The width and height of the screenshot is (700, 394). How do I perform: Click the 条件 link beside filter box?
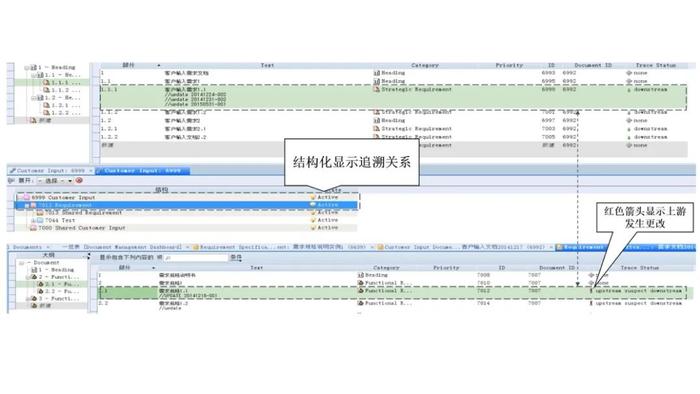236,257
